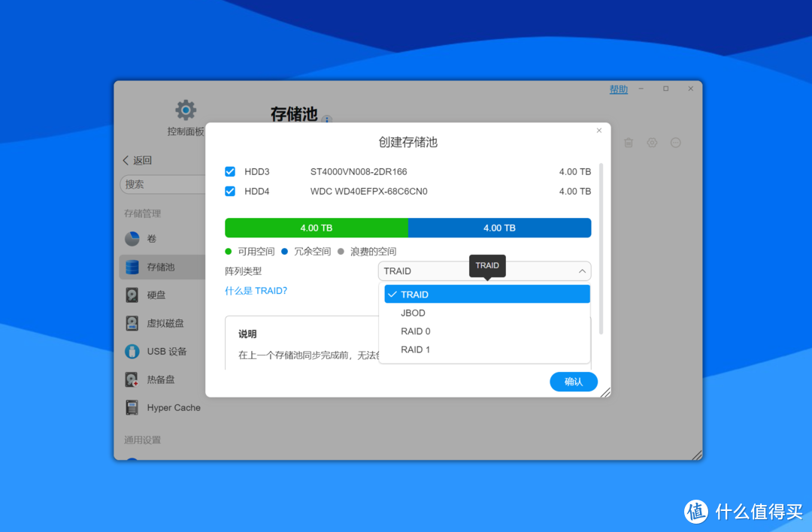This screenshot has width=812, height=532.
Task: Select RAID 1 from the array type list
Action: pyautogui.click(x=415, y=349)
